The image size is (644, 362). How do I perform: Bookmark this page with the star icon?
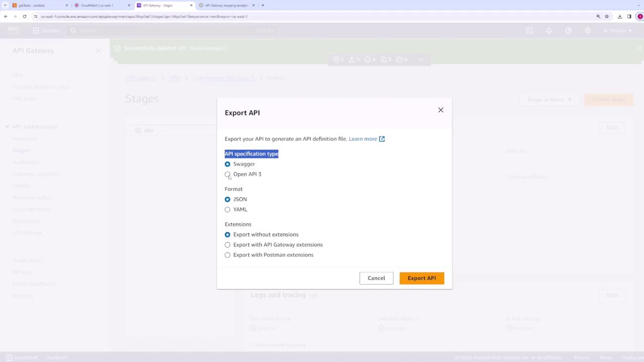tap(607, 17)
